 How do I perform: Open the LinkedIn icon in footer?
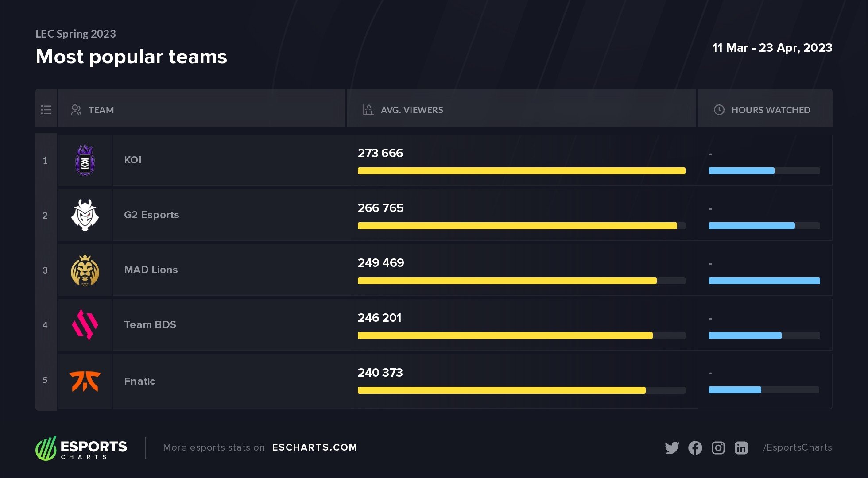(x=741, y=448)
